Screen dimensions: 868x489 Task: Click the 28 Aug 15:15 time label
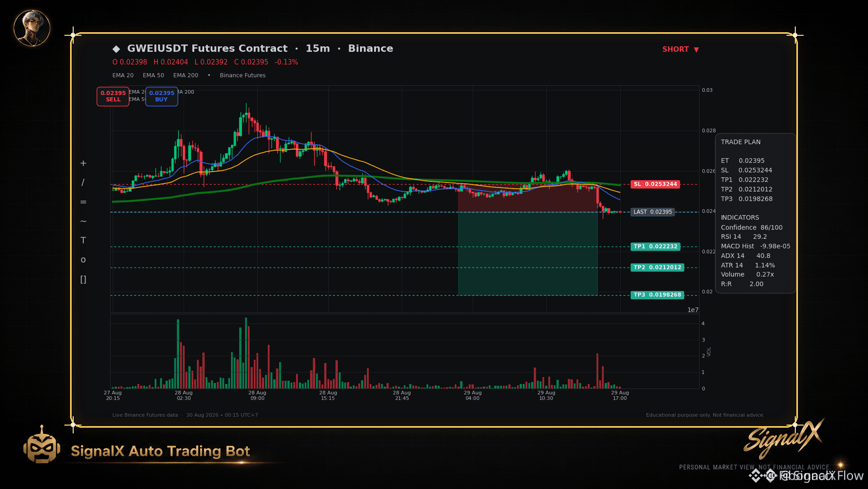click(328, 395)
